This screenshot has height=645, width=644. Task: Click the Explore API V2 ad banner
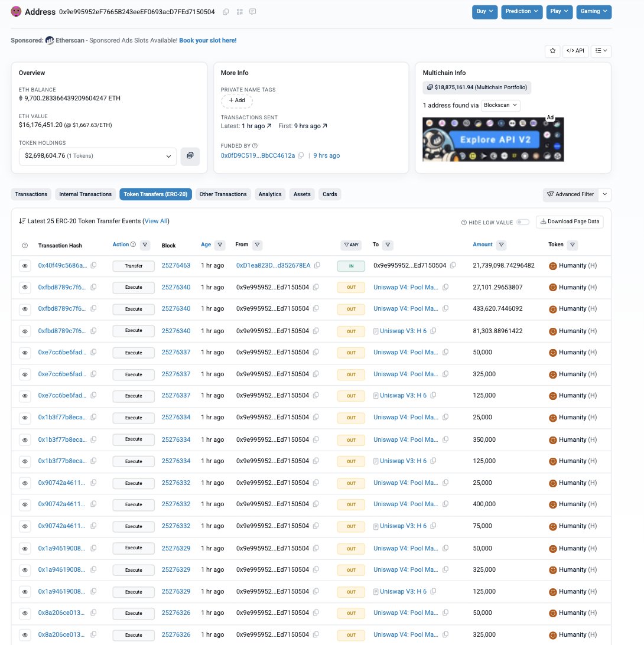point(493,139)
